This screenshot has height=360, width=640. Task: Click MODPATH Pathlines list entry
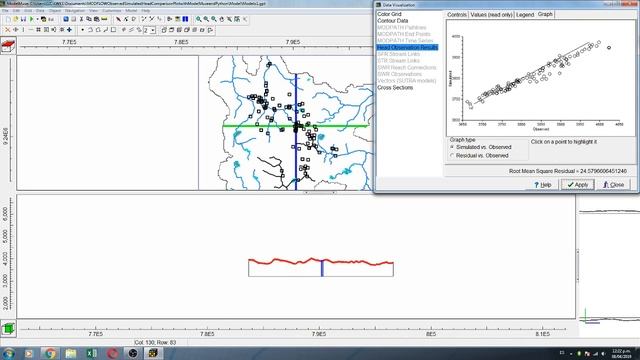coord(401,27)
